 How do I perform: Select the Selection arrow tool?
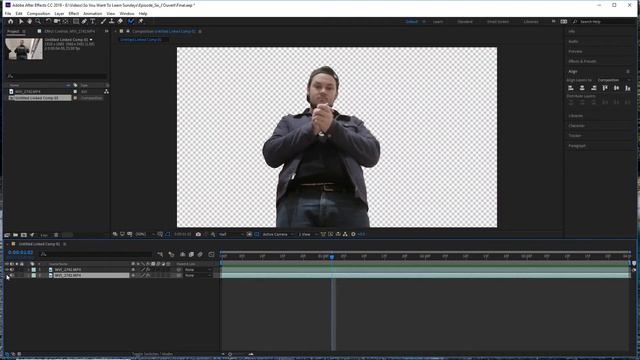[x=21, y=21]
